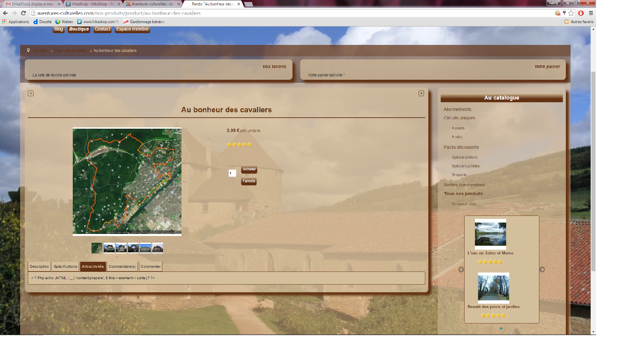Switch to the Description tab
This screenshot has height=362, width=644.
pyautogui.click(x=39, y=266)
